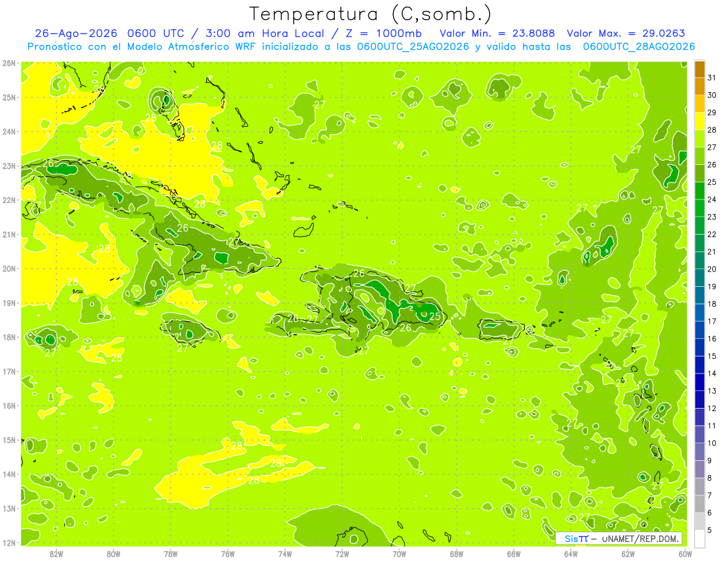Click the initialization time "0600UTC_25AGO2026"
This screenshot has height=562, width=728.
pyautogui.click(x=413, y=47)
